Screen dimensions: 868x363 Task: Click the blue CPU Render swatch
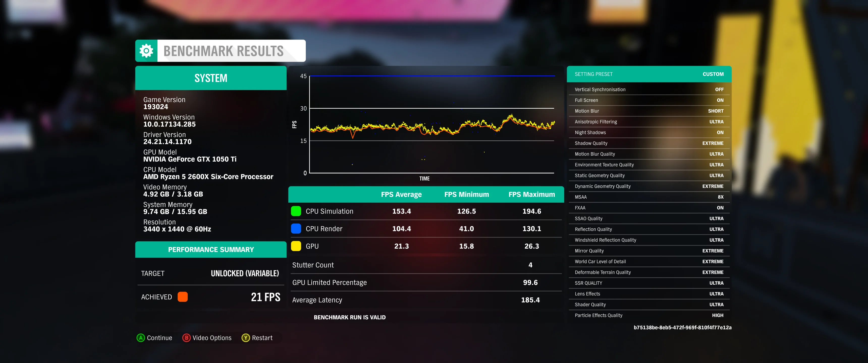tap(296, 229)
